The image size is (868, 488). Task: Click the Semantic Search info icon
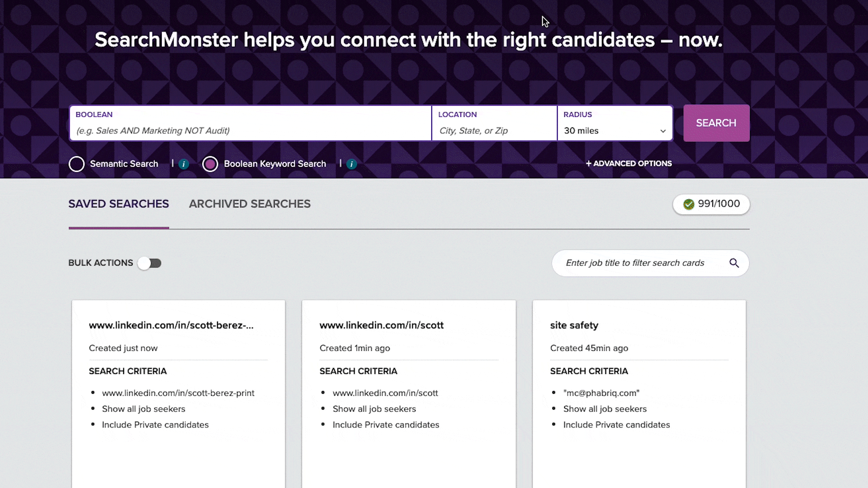point(183,164)
